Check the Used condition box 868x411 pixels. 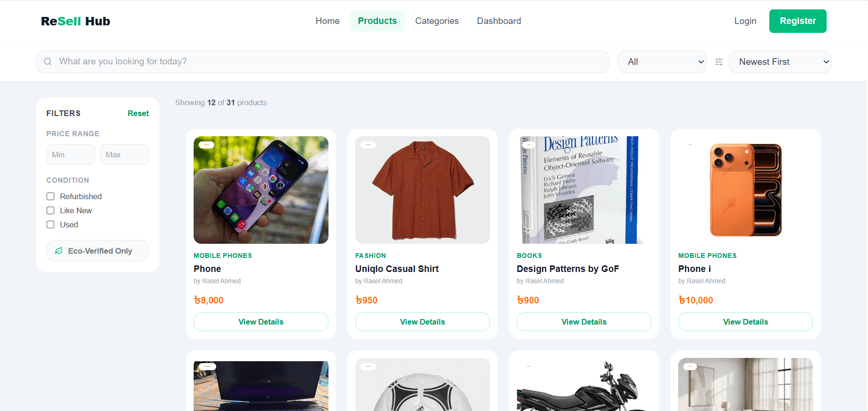(x=51, y=225)
